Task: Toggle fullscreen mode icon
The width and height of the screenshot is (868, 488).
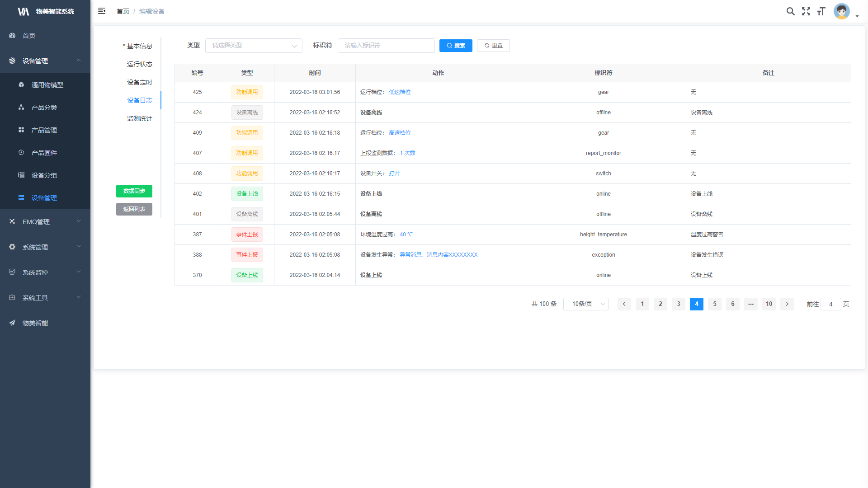Action: [x=806, y=11]
